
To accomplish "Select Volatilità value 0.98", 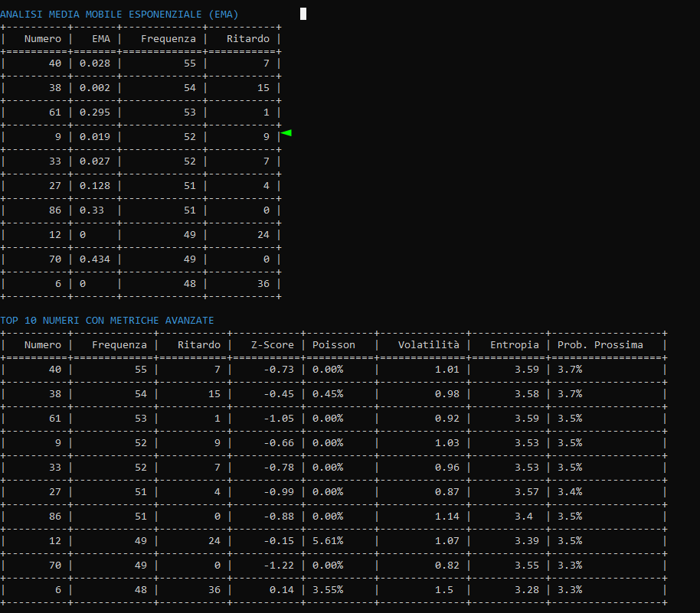I will [446, 394].
